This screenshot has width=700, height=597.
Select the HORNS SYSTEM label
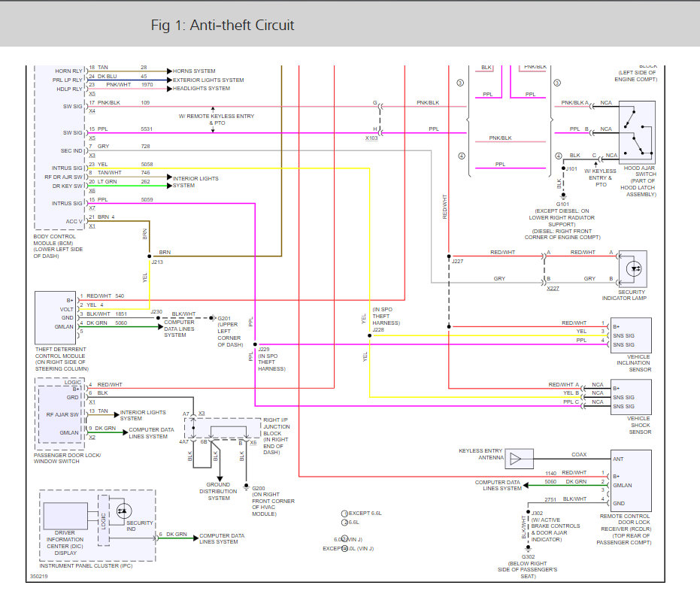[194, 71]
